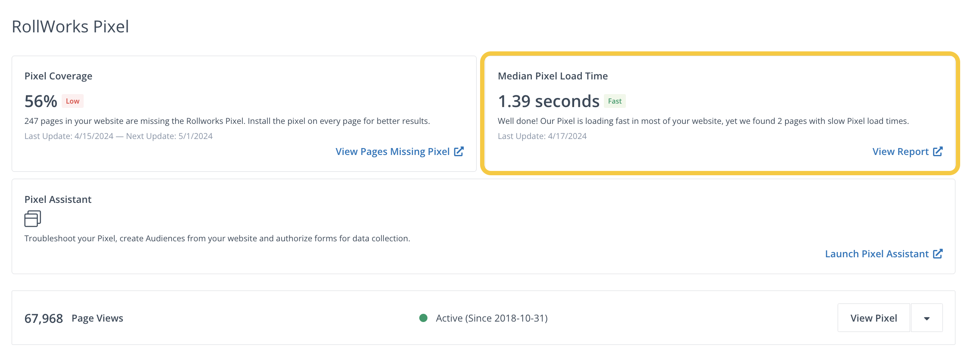This screenshot has height=360, width=980.
Task: Click the RollWorks Pixel page title
Action: pyautogui.click(x=70, y=26)
